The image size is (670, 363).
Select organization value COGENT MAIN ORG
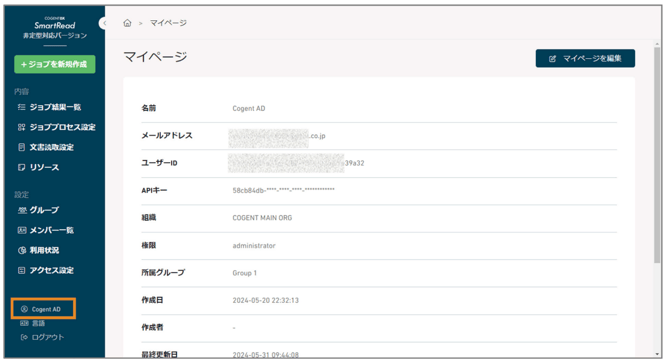pos(262,218)
